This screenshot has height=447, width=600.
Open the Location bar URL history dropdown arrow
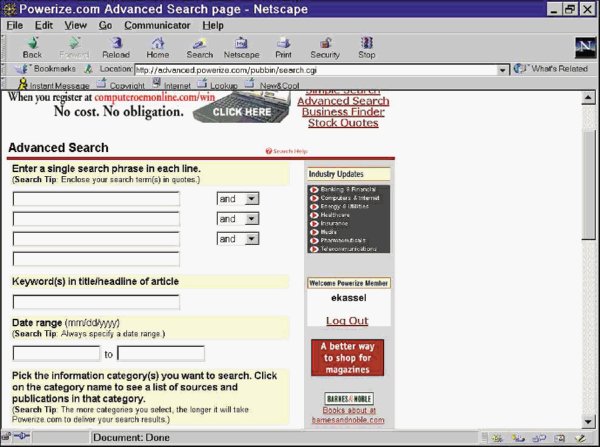coord(502,70)
